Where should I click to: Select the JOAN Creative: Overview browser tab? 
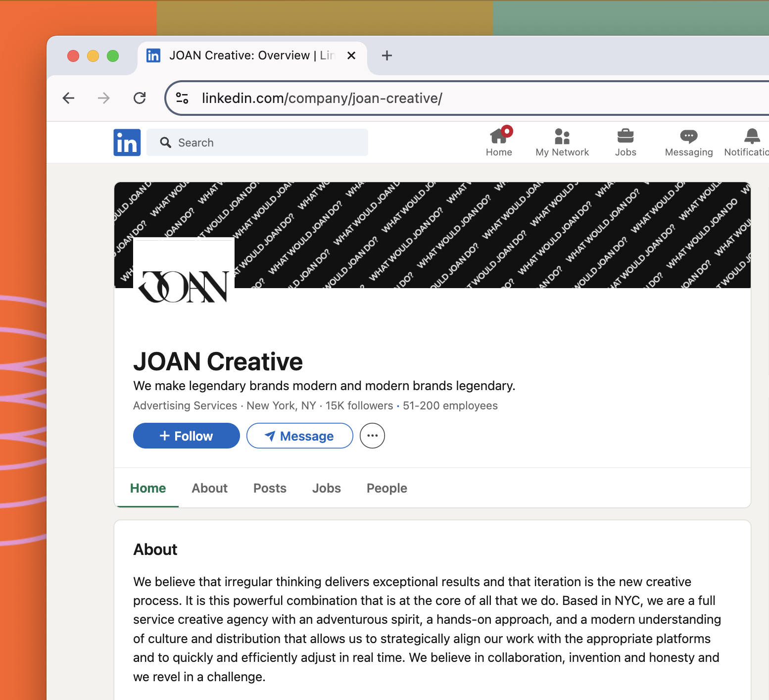click(252, 55)
